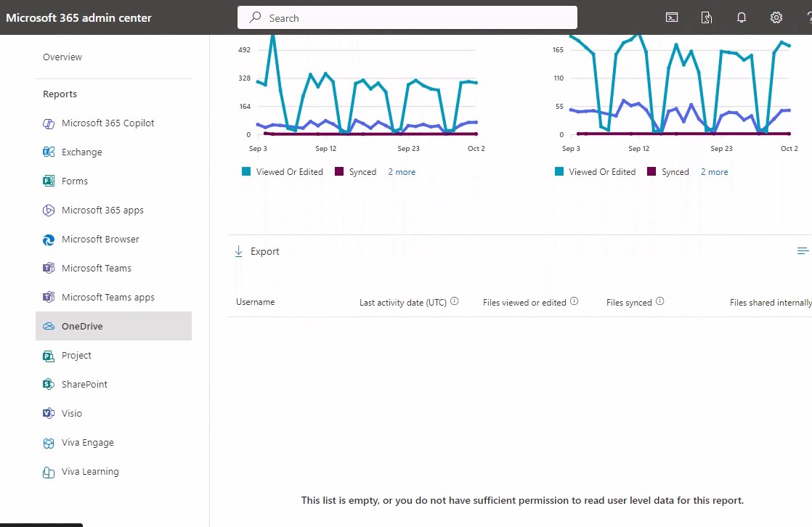Open Overview in the sidebar

tap(62, 57)
